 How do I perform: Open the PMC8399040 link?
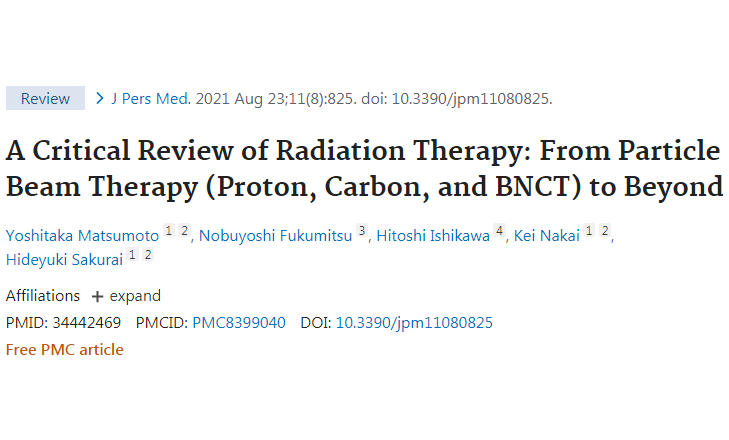click(238, 322)
